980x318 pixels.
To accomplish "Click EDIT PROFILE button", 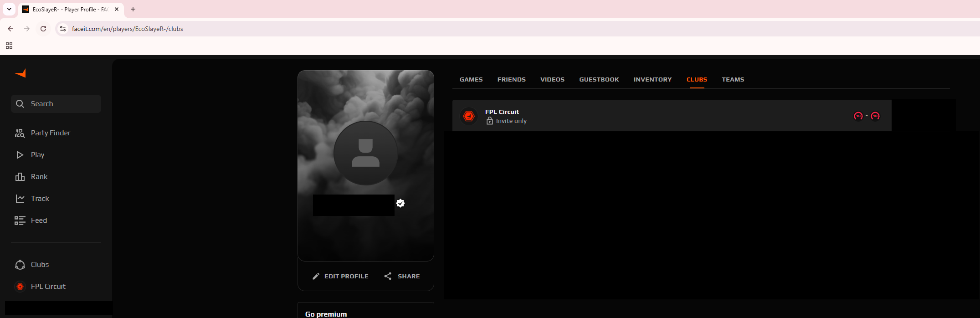I will click(340, 276).
